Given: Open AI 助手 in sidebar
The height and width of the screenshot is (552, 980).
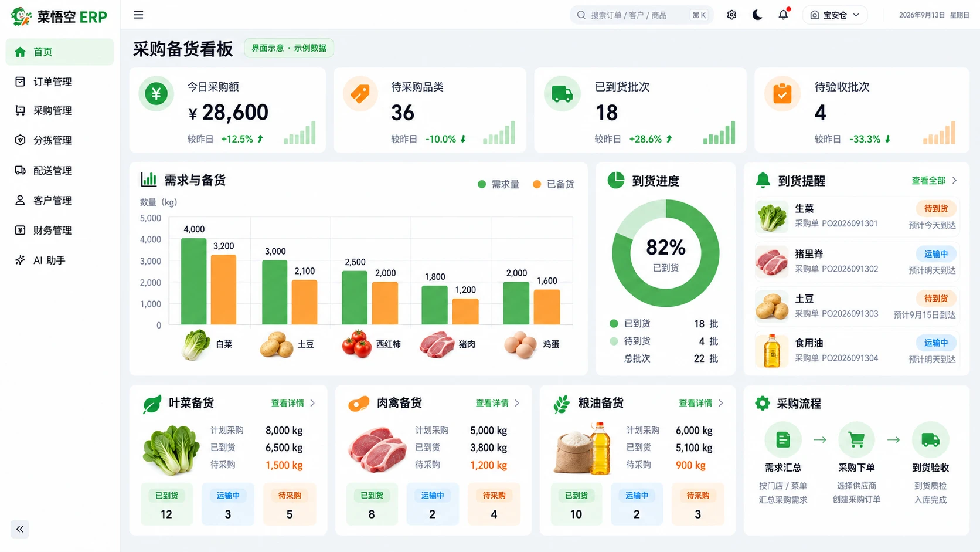Looking at the screenshot, I should pos(60,260).
